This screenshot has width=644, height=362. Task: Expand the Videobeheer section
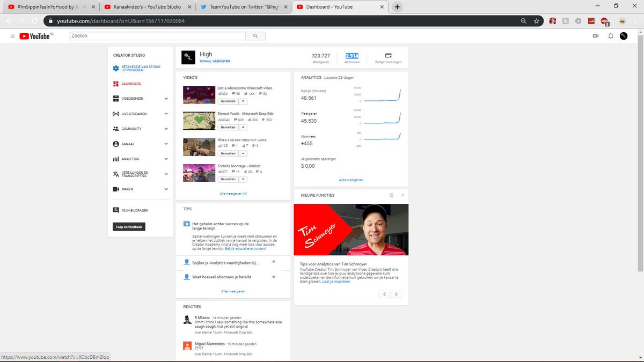tap(166, 99)
